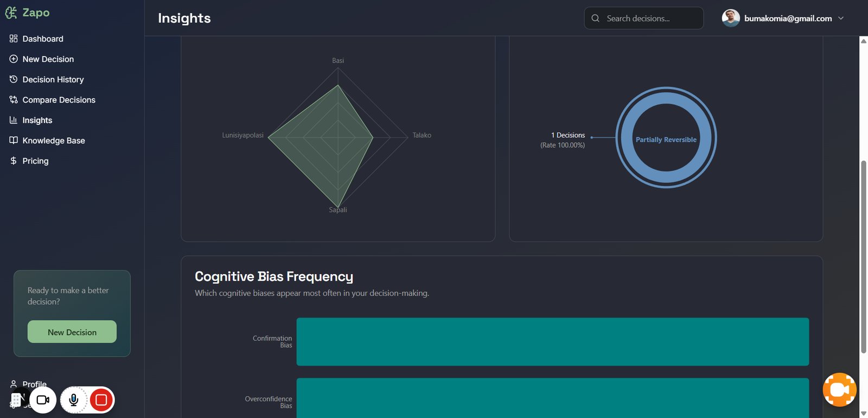Mute the microphone in the recording toolbar

(74, 400)
